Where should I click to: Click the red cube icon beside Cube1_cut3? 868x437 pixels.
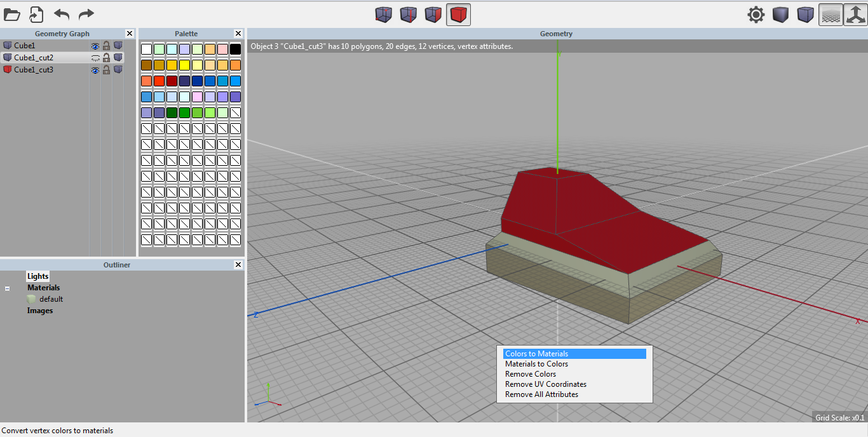point(8,70)
